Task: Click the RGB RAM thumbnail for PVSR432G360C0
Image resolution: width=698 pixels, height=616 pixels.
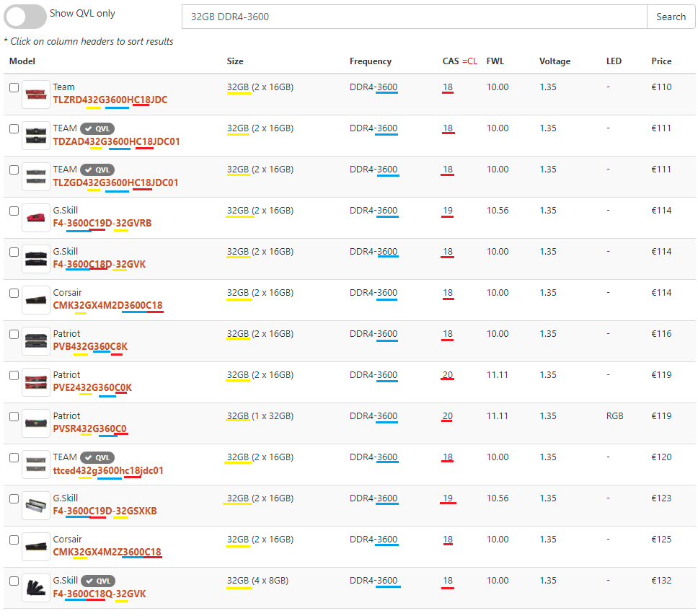Action: 36,423
